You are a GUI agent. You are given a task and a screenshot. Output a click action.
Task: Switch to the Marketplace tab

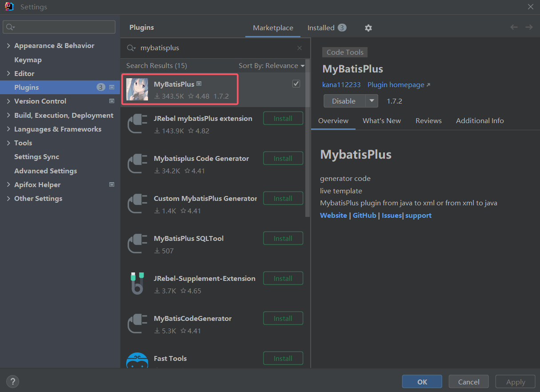pyautogui.click(x=273, y=28)
